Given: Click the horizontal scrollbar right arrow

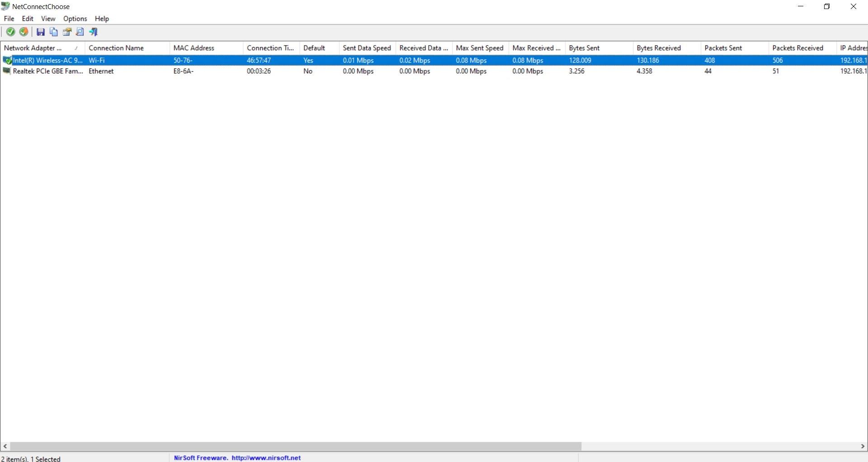Looking at the screenshot, I should [x=863, y=446].
